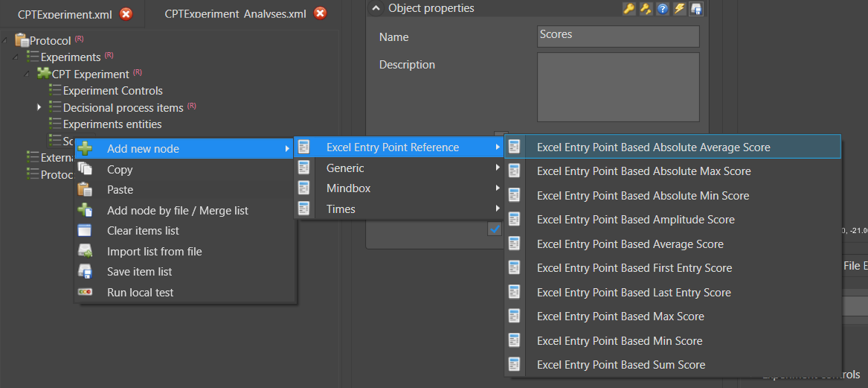Screen dimensions: 868x388
Task: Click the green puzzle icon for CPT Experiment
Action: point(44,74)
